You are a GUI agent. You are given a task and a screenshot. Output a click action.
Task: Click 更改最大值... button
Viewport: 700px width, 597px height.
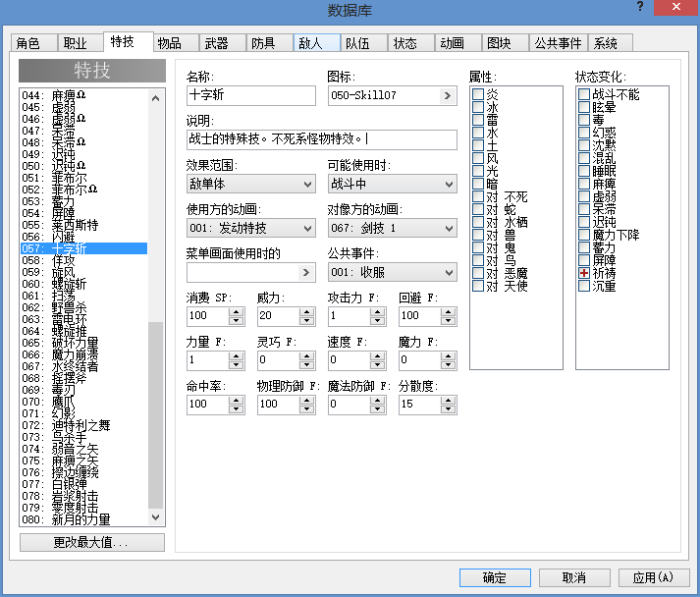(92, 543)
